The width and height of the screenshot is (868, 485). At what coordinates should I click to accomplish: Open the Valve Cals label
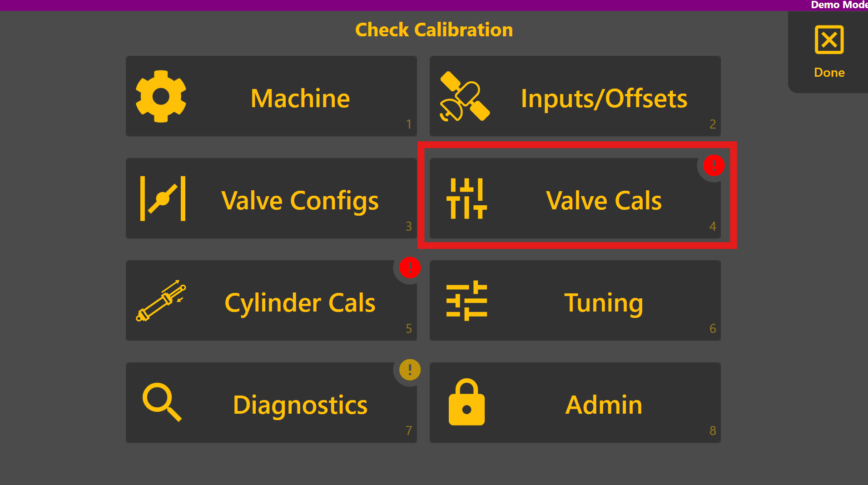click(x=604, y=201)
